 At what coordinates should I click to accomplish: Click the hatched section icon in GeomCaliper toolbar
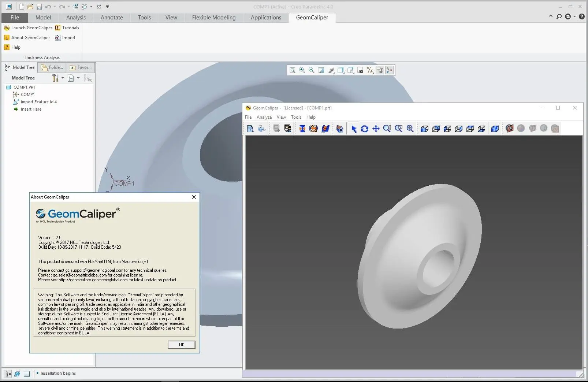click(314, 129)
